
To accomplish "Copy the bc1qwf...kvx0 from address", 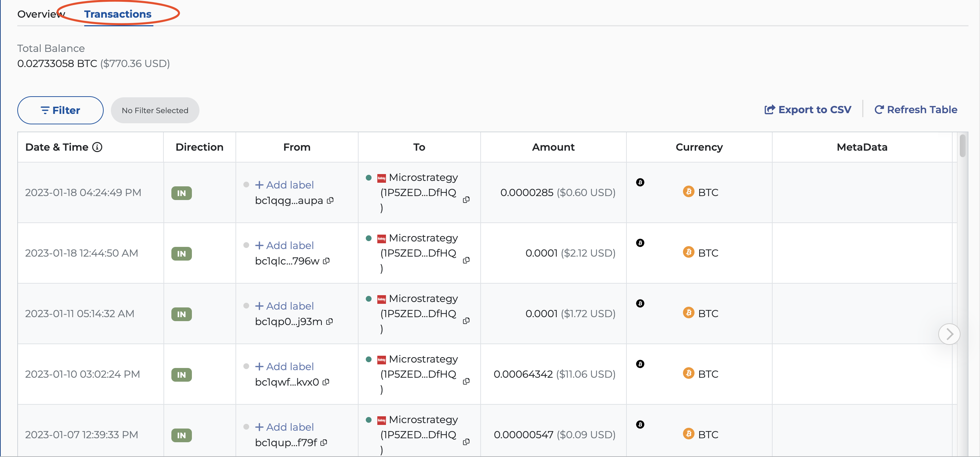I will (x=326, y=382).
